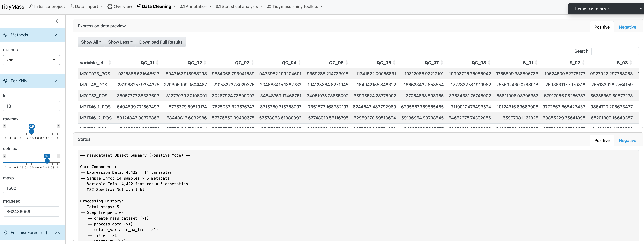Click the Overview balance scale icon
Screen dimensions: 644x244
click(x=110, y=6)
